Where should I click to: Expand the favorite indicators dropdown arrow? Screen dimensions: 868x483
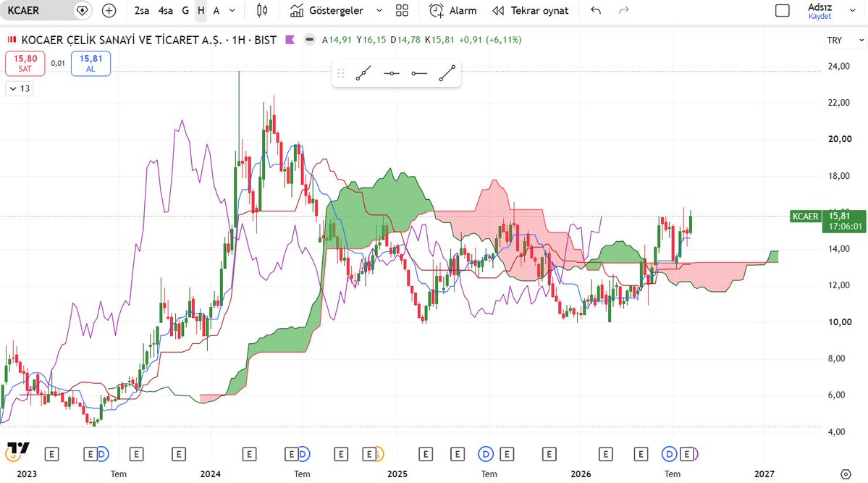tap(379, 11)
